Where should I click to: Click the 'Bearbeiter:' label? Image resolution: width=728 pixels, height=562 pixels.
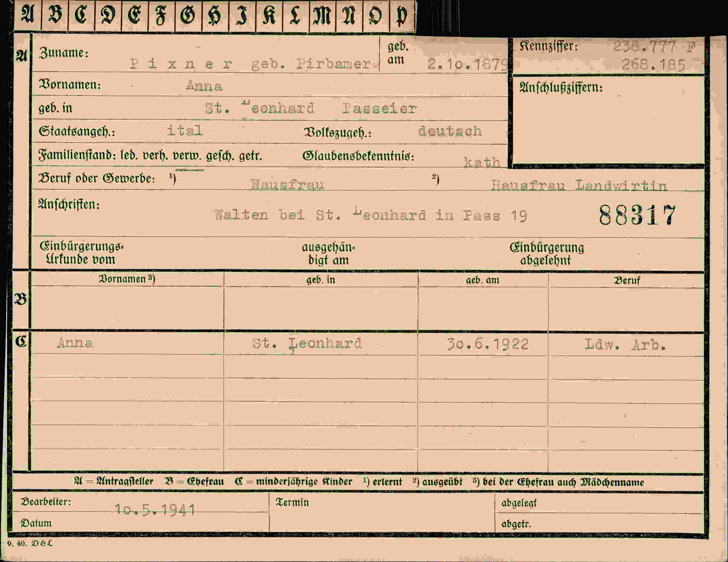click(x=46, y=502)
